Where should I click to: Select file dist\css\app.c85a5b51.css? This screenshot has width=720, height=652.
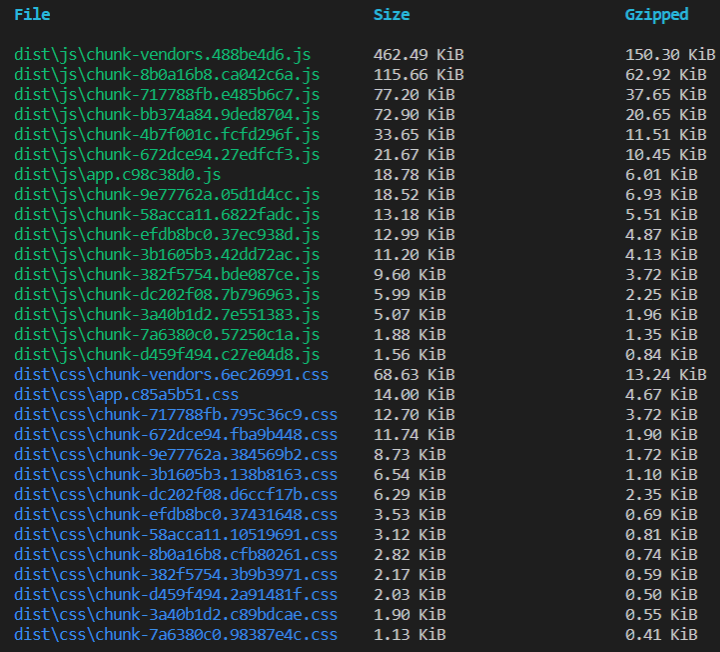coord(126,394)
